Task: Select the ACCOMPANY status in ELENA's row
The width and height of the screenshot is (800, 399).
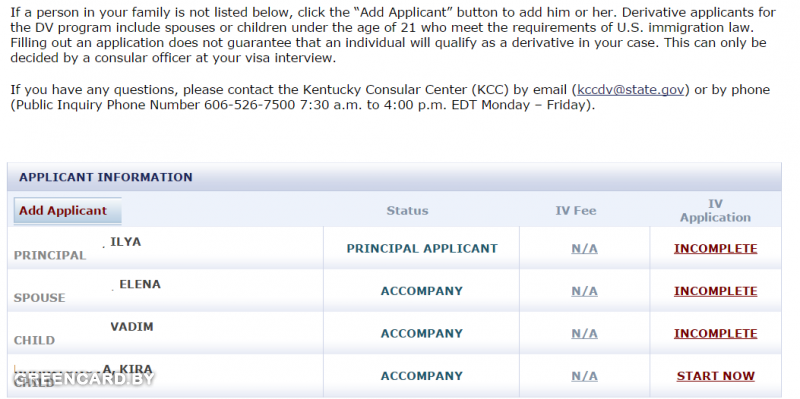Action: 422,291
